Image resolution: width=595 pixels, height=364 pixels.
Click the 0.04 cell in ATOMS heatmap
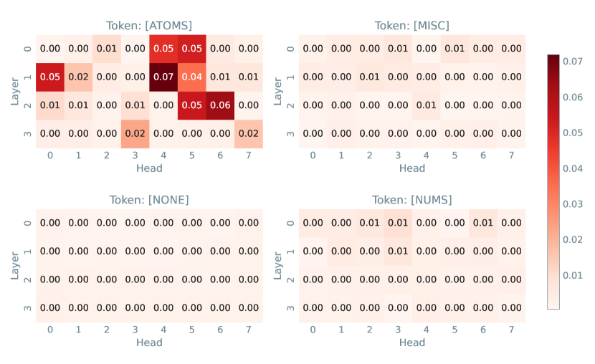(x=191, y=77)
